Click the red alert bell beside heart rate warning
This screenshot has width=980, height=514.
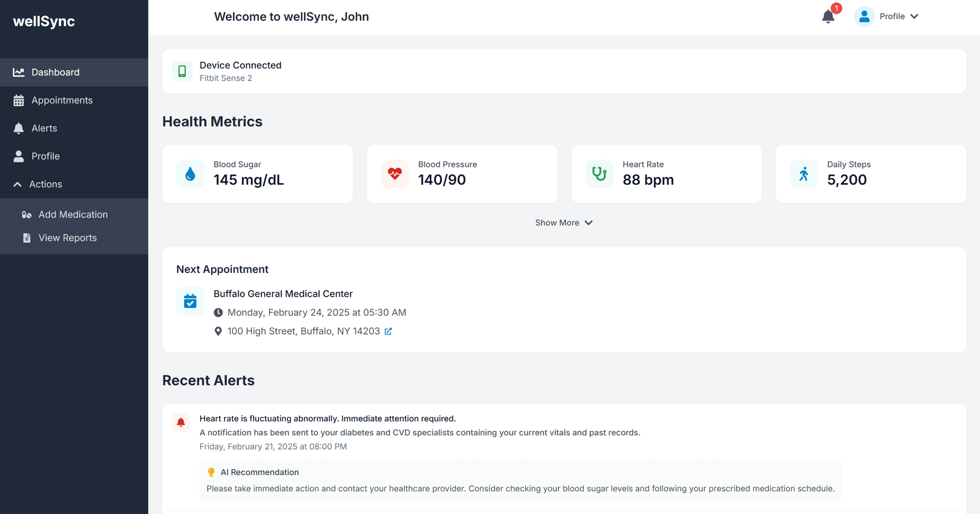(181, 422)
